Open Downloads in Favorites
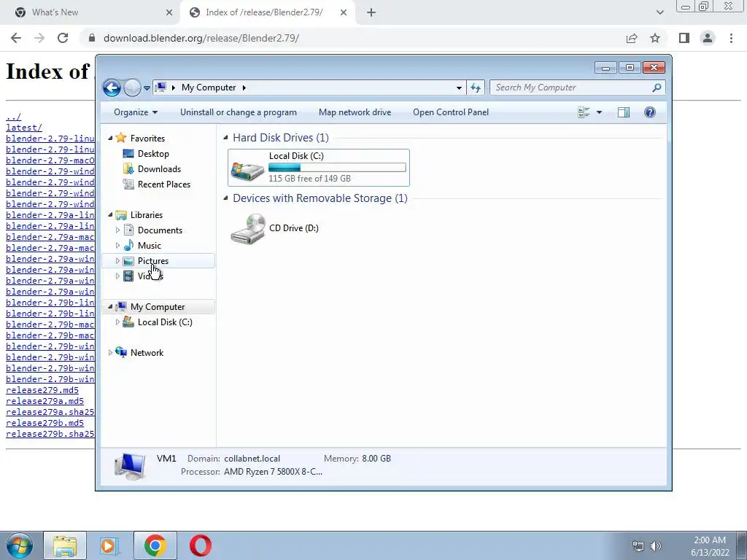 tap(159, 169)
